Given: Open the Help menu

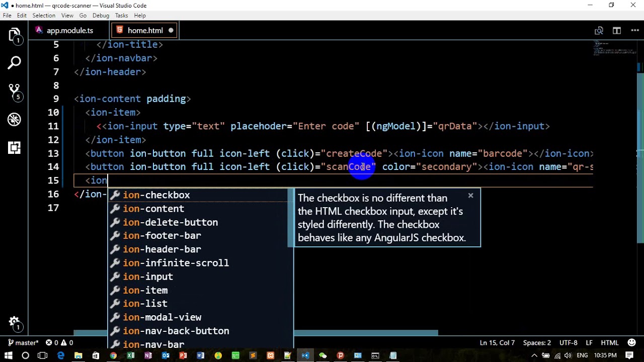Looking at the screenshot, I should coord(140,16).
